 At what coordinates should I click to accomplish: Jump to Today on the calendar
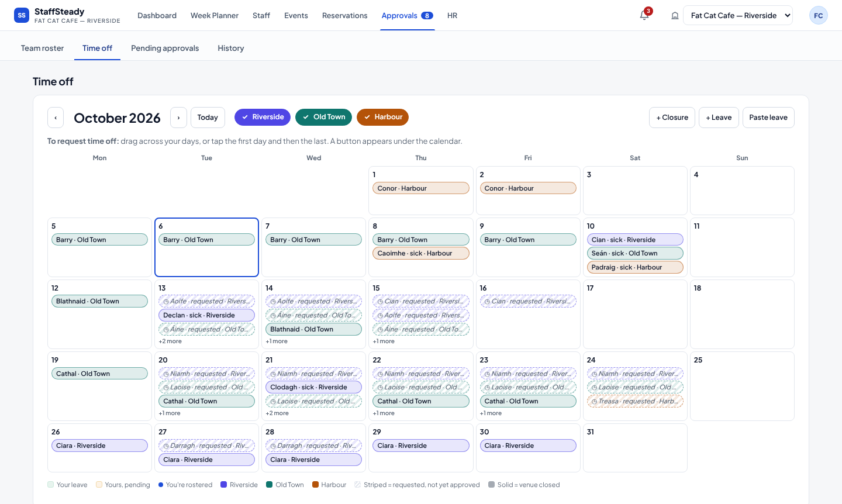(208, 118)
